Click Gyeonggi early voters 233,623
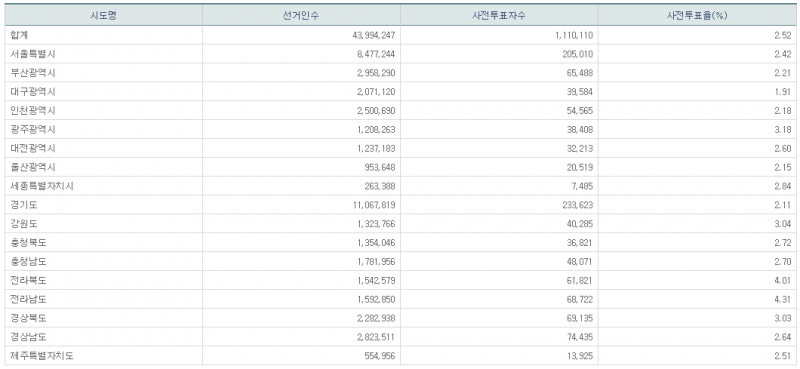Screen dimensions: 800x369 pyautogui.click(x=578, y=205)
